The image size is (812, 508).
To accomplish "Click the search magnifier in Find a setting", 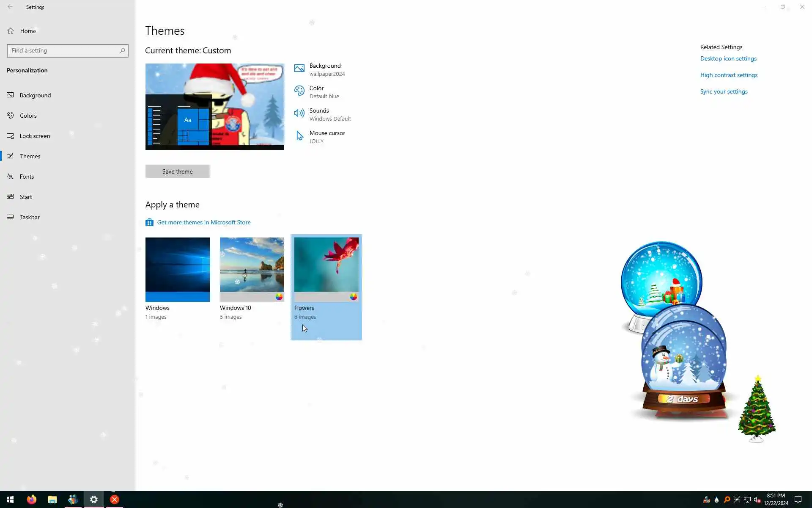I will 122,51.
